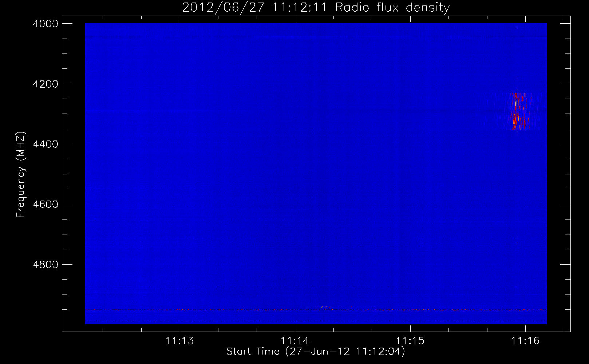The height and width of the screenshot is (364, 589).
Task: Click the red interference line near 4950 MHz
Action: tap(316, 310)
